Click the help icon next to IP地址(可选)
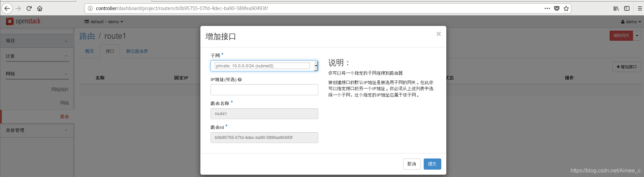The height and width of the screenshot is (177, 644). [239, 80]
